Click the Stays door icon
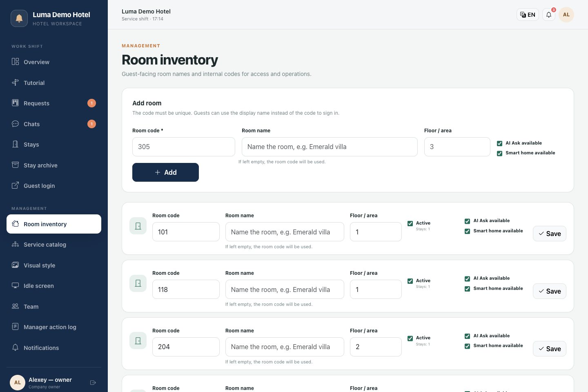The image size is (588, 392). click(x=15, y=144)
